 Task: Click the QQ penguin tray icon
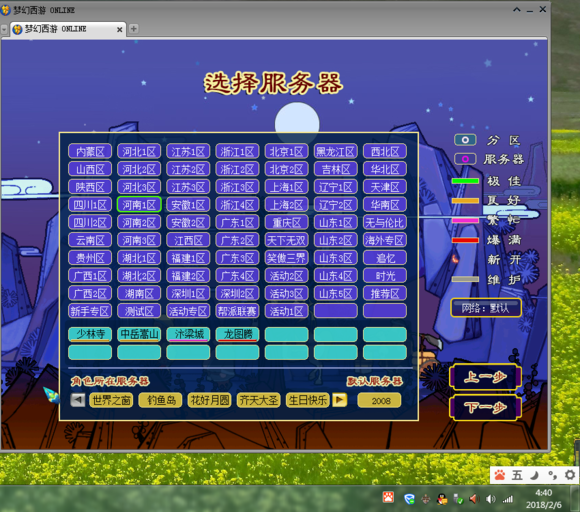coord(442,499)
